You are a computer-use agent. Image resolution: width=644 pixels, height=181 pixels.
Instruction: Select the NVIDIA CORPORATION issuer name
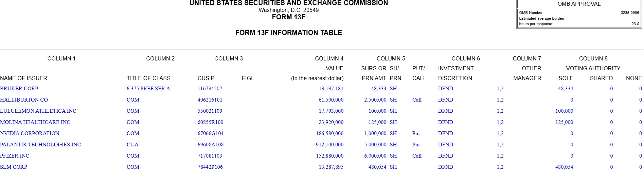pos(30,133)
